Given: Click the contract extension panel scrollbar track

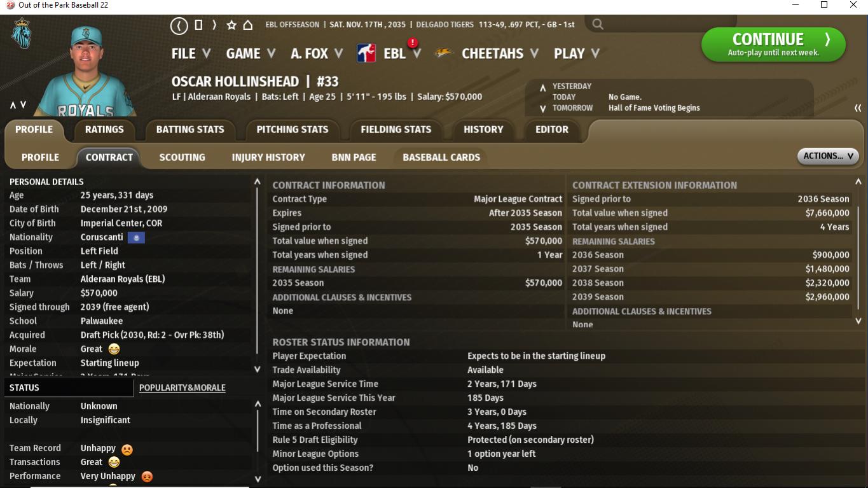Looking at the screenshot, I should [860, 250].
